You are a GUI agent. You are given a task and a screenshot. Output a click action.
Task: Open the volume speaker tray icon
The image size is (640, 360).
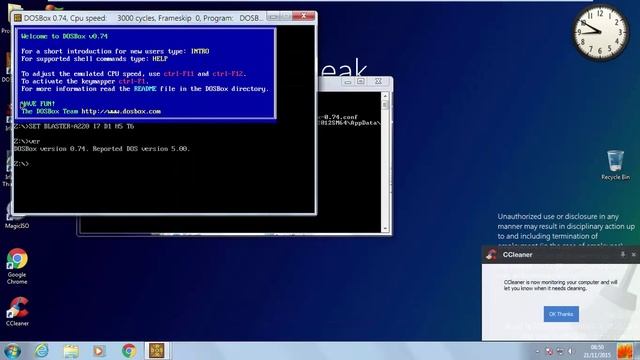click(570, 351)
